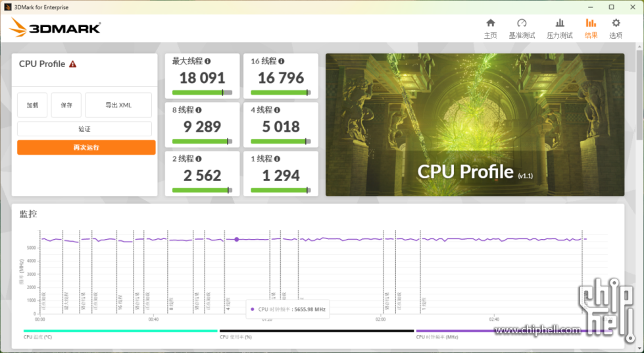The height and width of the screenshot is (353, 644).
Task: Click the CPU Profile banner image
Action: pos(474,124)
